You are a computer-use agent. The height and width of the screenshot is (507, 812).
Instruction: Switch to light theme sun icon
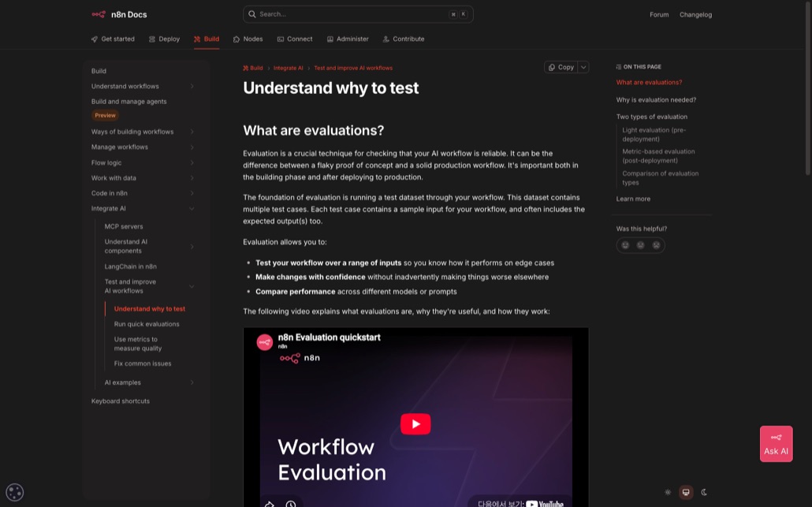coord(668,492)
